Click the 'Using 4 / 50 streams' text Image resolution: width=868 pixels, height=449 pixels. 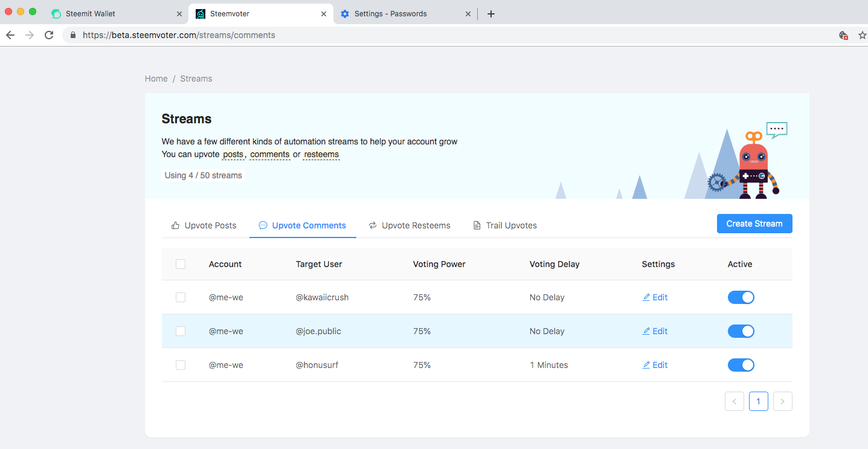[x=204, y=175]
